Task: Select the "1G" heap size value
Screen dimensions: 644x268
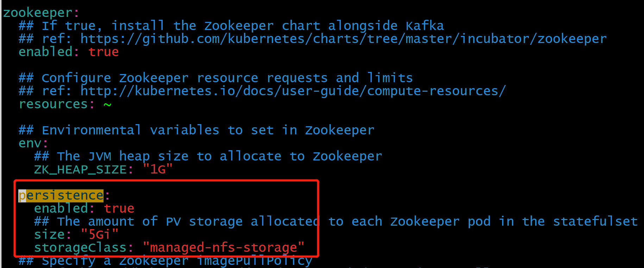Action: [x=158, y=170]
